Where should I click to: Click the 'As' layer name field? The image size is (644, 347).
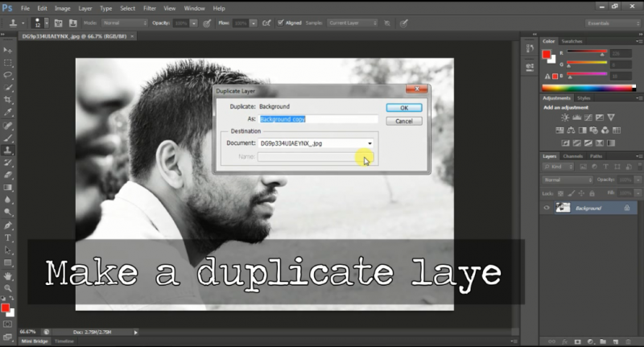pos(318,119)
